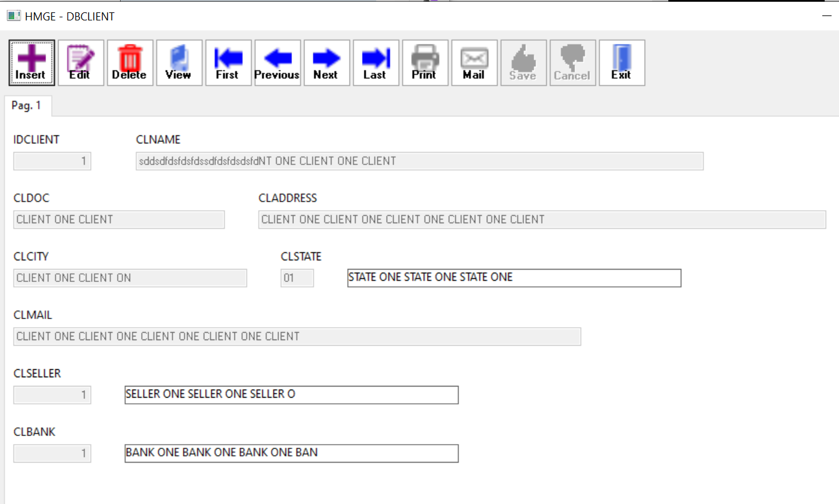839x504 pixels.
Task: Click the CLSELLER number field
Action: 52,395
